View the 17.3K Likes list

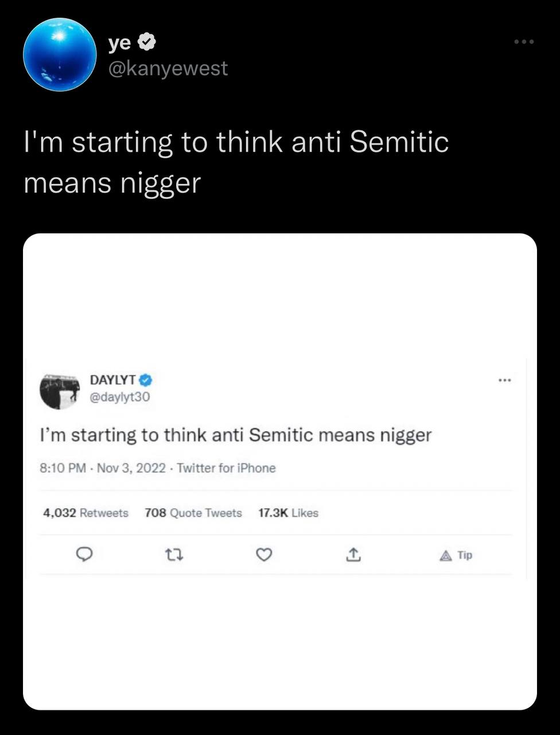[288, 513]
